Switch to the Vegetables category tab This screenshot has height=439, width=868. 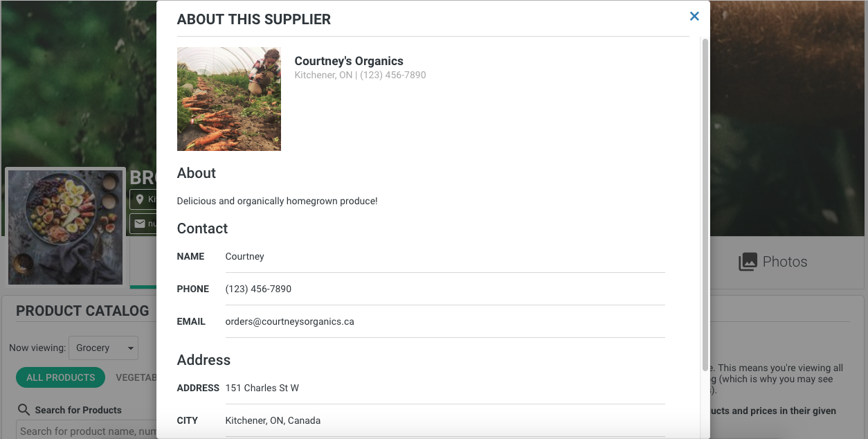136,377
